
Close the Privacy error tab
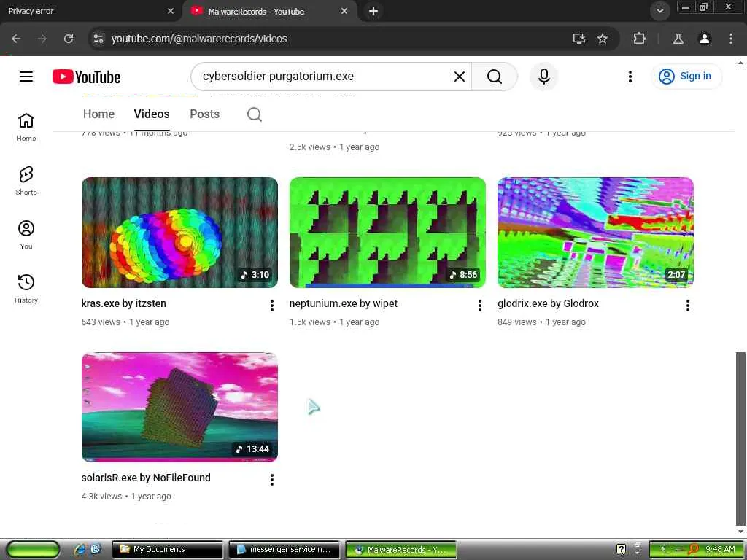pos(171,11)
